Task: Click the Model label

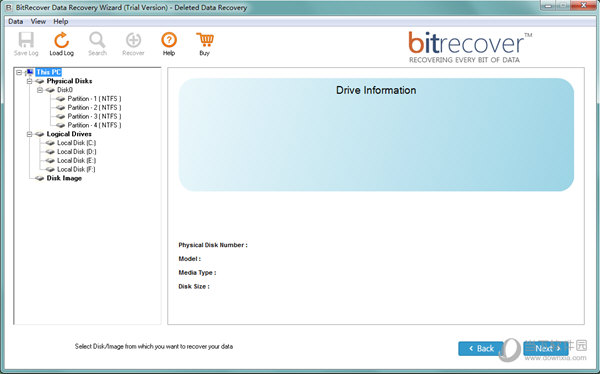Action: (x=189, y=259)
